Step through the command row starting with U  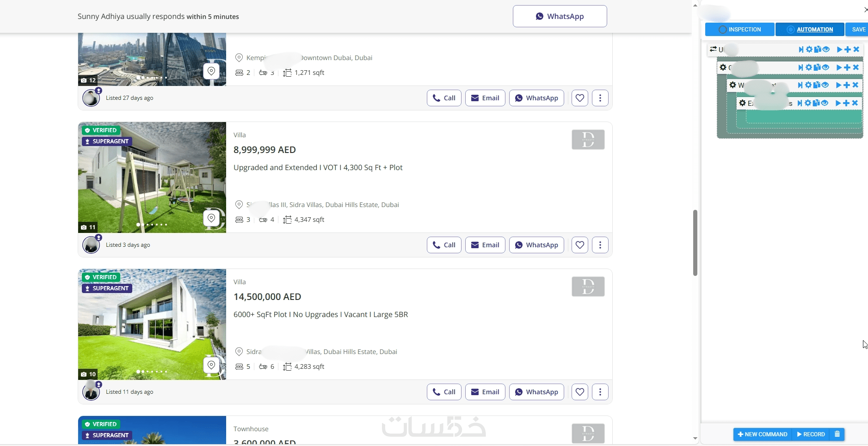800,49
